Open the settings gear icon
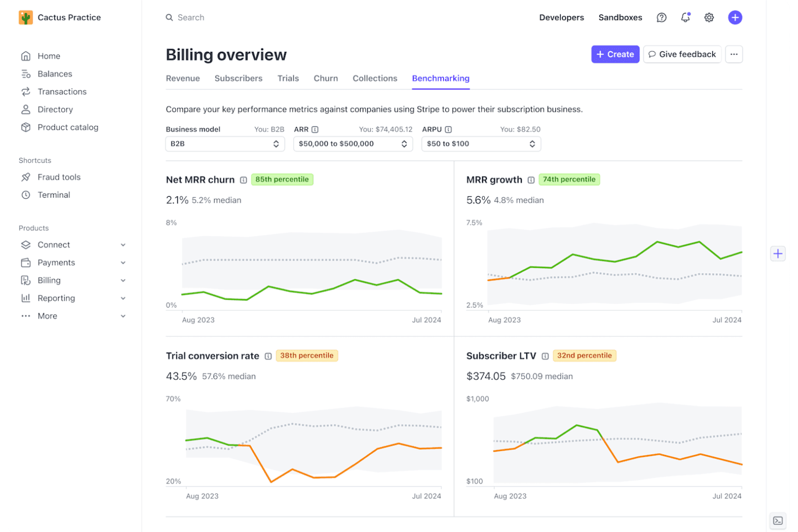The image size is (798, 532). (709, 17)
